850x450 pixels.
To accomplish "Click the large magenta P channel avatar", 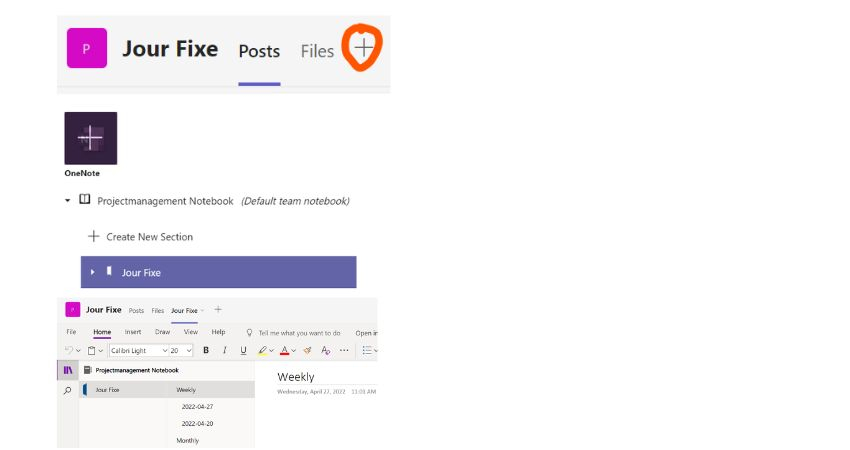I will tap(87, 48).
